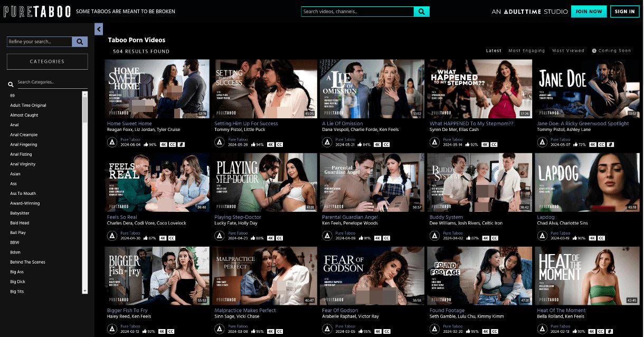Image resolution: width=644 pixels, height=337 pixels.
Task: Sort results by Most Engaging
Action: (527, 51)
